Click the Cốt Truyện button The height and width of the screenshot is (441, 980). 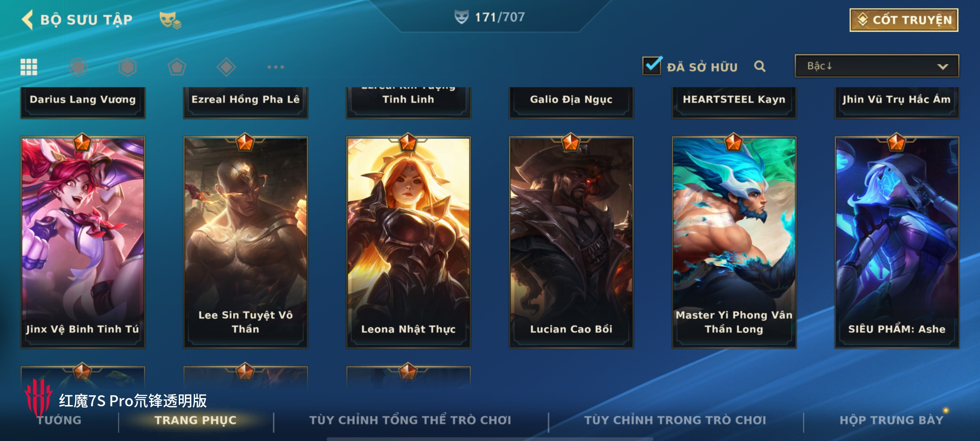(904, 20)
